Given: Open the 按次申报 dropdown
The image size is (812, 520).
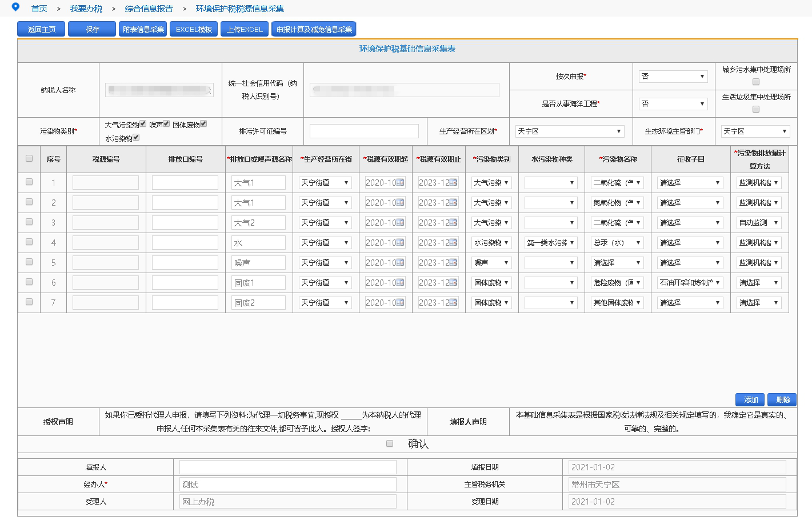Looking at the screenshot, I should click(x=673, y=77).
